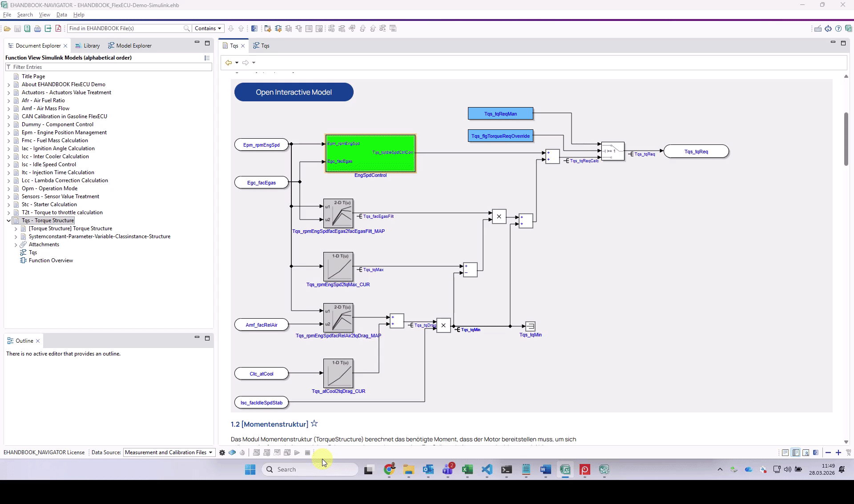The image size is (854, 504).
Task: Stop execution using the stop icon
Action: tap(307, 452)
